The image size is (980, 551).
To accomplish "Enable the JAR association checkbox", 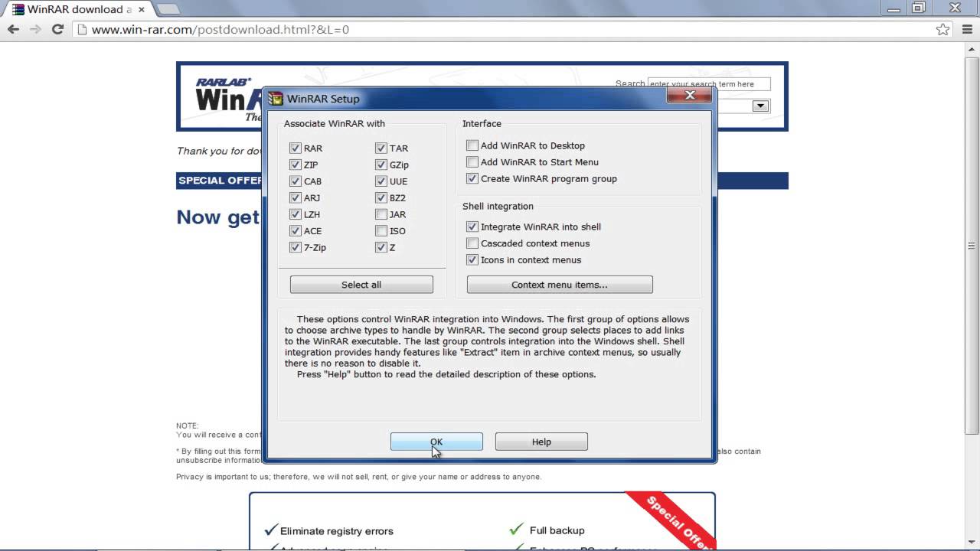I will pos(381,214).
